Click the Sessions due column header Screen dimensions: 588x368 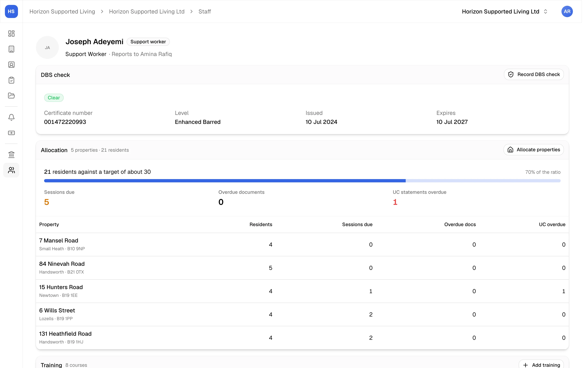[x=357, y=224]
